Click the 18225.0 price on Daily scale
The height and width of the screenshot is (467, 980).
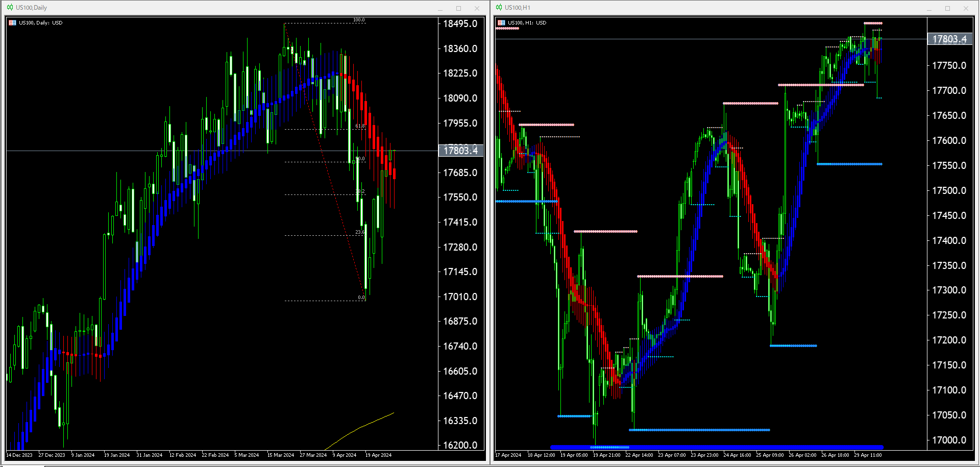coord(460,73)
